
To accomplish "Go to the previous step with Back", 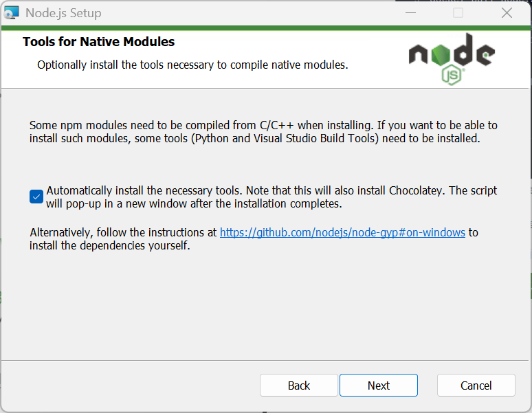I will click(299, 386).
